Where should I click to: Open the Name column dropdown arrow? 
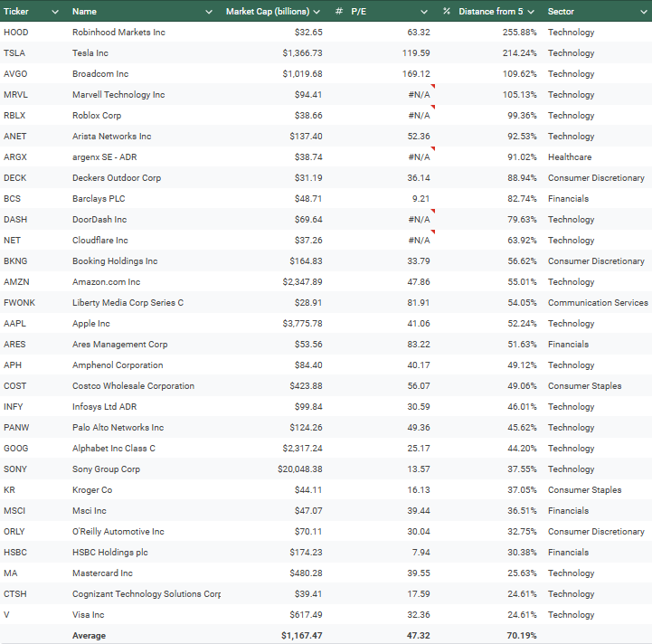click(209, 12)
